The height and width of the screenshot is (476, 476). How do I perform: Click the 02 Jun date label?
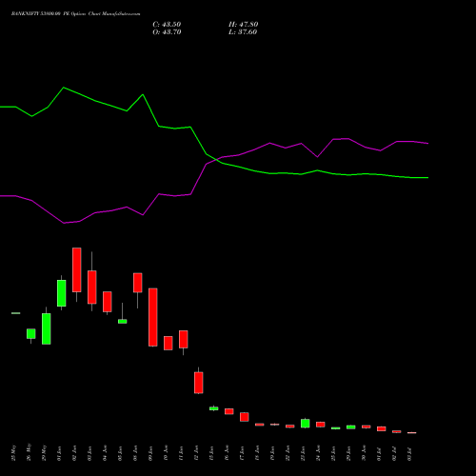(x=74, y=453)
